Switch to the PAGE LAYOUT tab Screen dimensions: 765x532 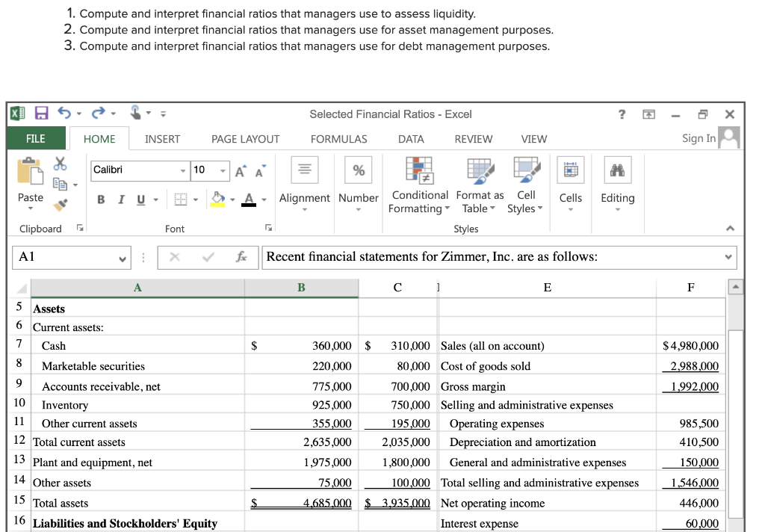pyautogui.click(x=245, y=139)
